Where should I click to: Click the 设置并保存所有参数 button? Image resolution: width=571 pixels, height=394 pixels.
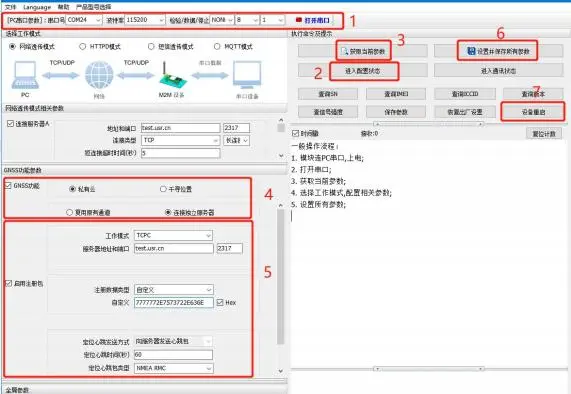[x=498, y=51]
